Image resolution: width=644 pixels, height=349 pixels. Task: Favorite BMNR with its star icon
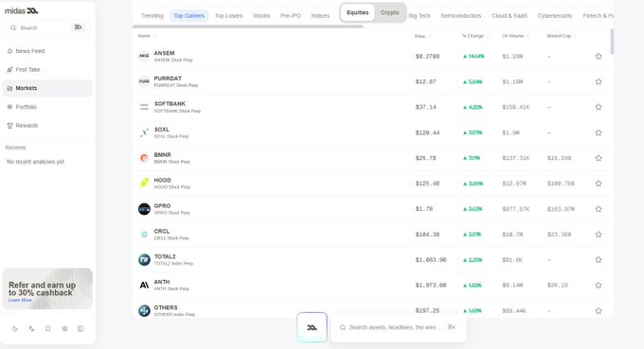tap(599, 158)
